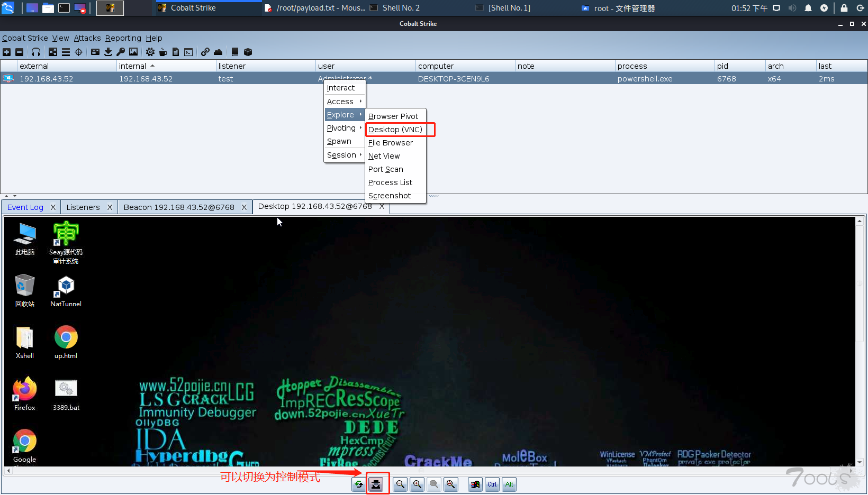Open listeners via the headphones icon

coord(36,52)
